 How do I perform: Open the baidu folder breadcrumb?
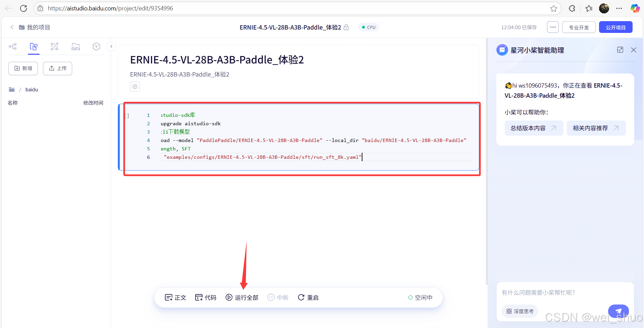[32, 90]
